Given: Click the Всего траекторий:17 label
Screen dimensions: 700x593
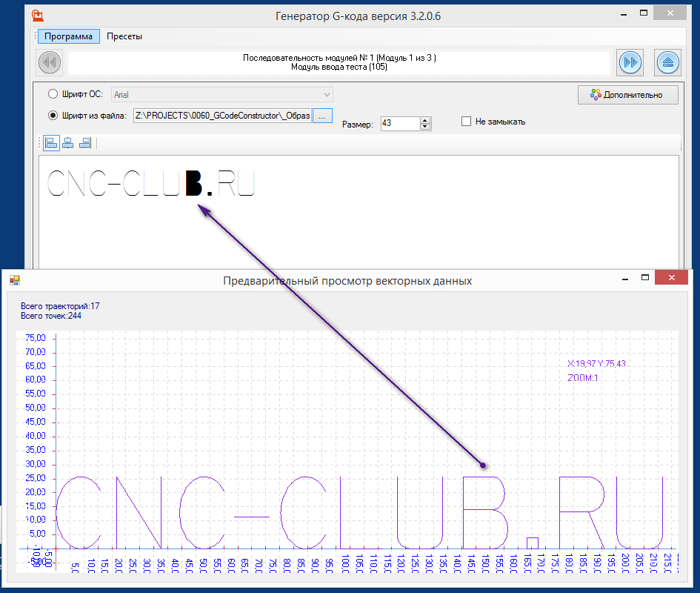Looking at the screenshot, I should [x=60, y=306].
